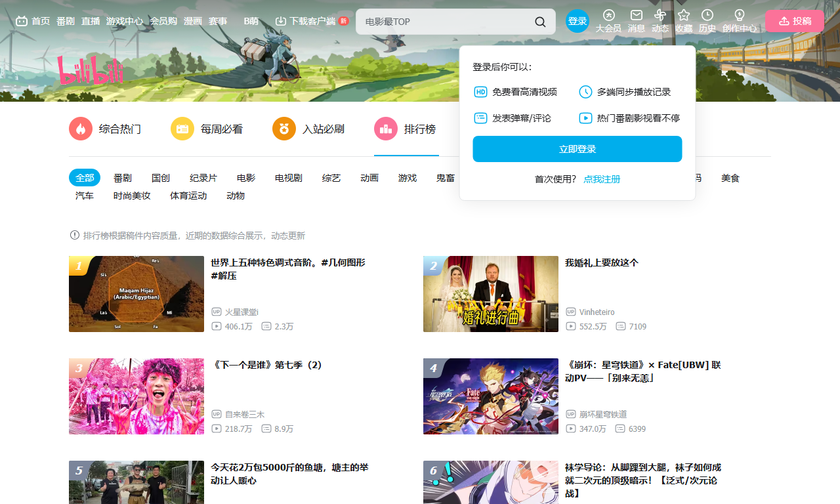The width and height of the screenshot is (840, 504).
Task: Click 热门番剧影视看不停 play icon
Action: click(585, 118)
